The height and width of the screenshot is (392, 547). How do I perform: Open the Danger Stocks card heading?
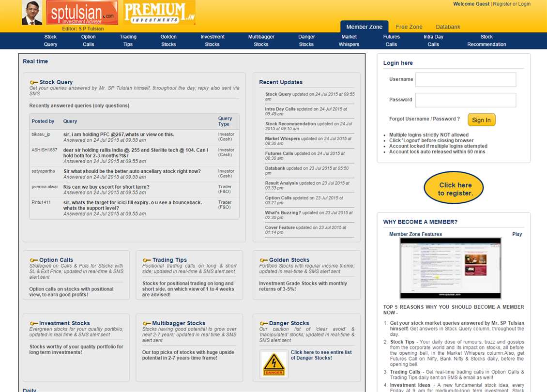tap(289, 324)
